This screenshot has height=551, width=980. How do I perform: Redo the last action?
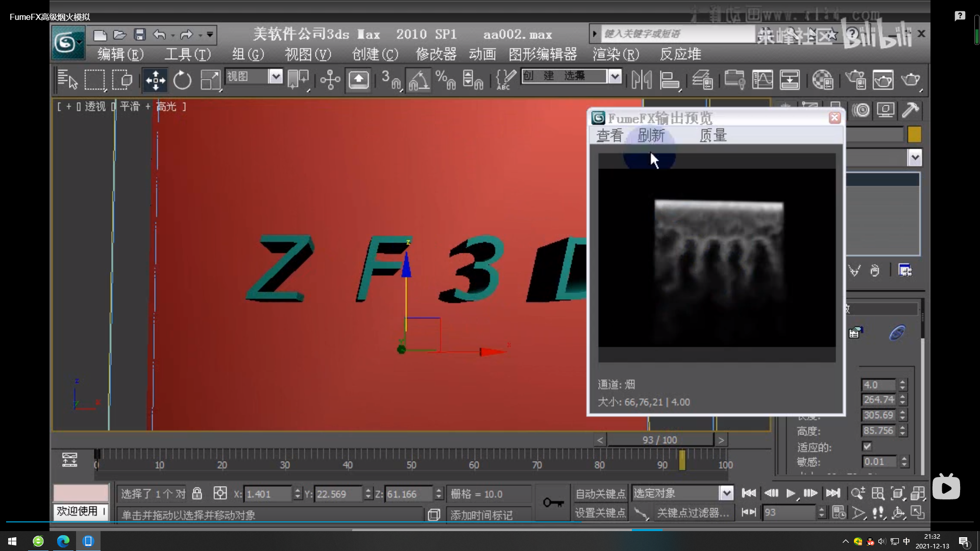(x=186, y=35)
